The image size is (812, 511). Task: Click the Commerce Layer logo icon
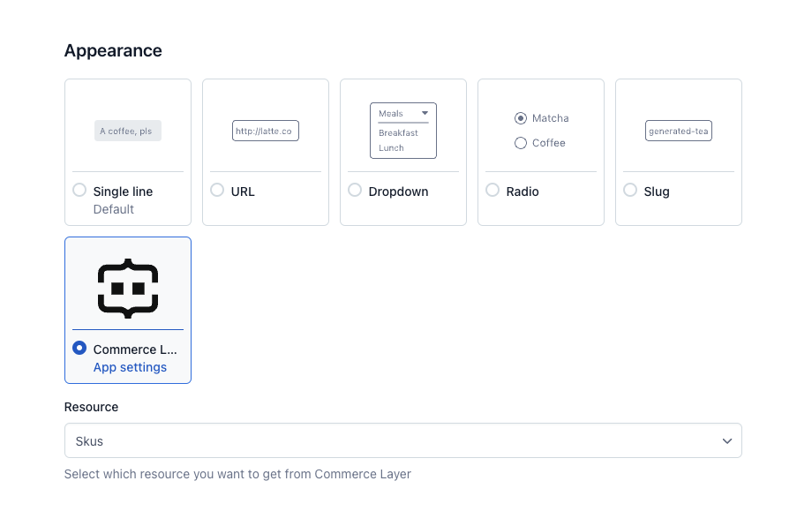pyautogui.click(x=128, y=289)
